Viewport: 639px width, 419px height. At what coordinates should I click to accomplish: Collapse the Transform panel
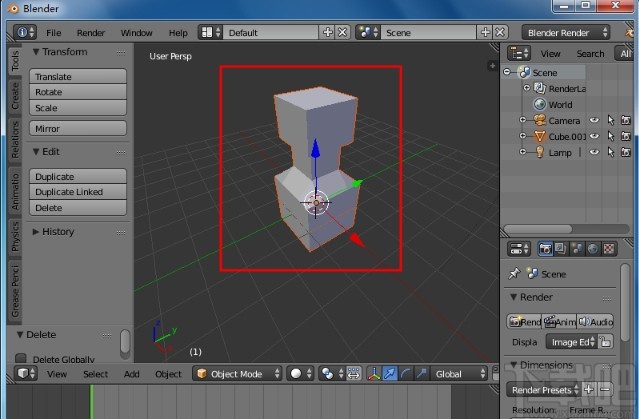36,52
